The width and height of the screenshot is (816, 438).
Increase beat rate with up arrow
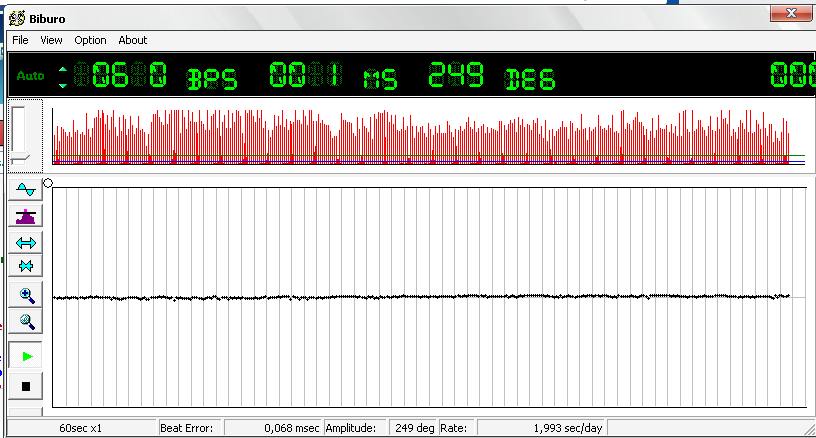[64, 69]
